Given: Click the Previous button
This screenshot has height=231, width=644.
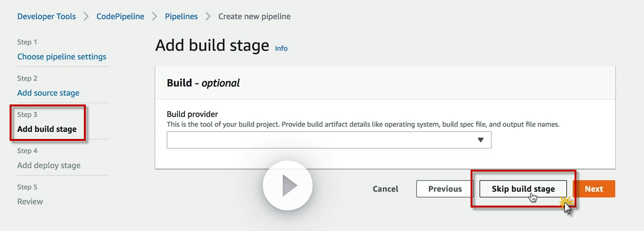Looking at the screenshot, I should (445, 189).
